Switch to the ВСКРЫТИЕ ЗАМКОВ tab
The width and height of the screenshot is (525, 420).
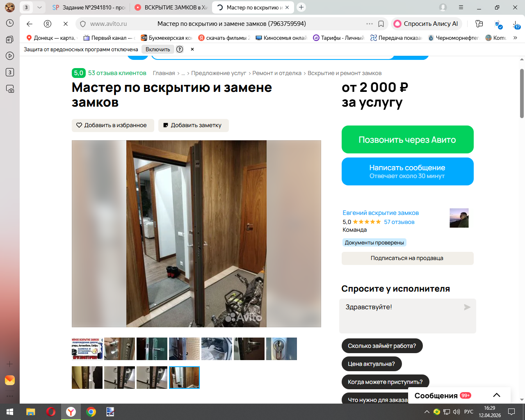[x=171, y=7]
